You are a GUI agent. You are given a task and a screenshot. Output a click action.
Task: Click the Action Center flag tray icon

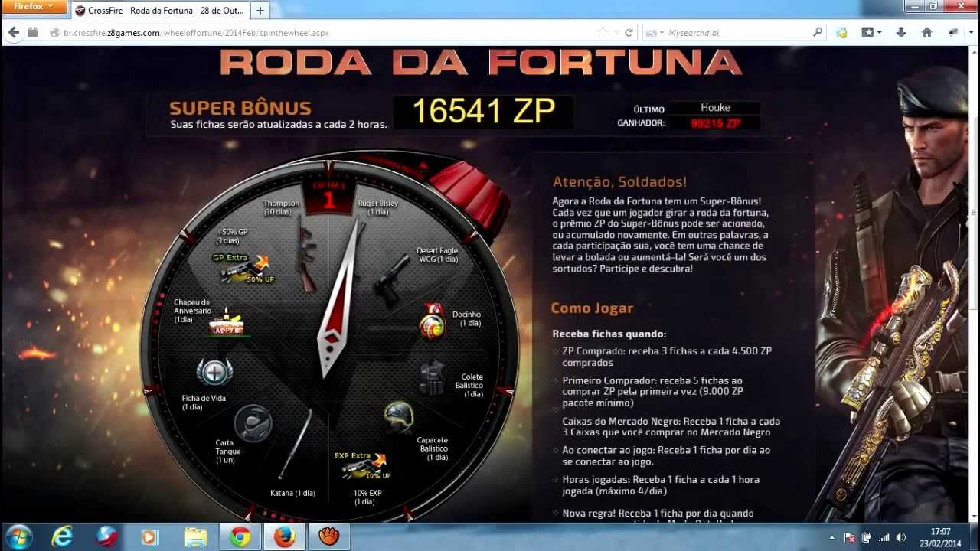[849, 537]
